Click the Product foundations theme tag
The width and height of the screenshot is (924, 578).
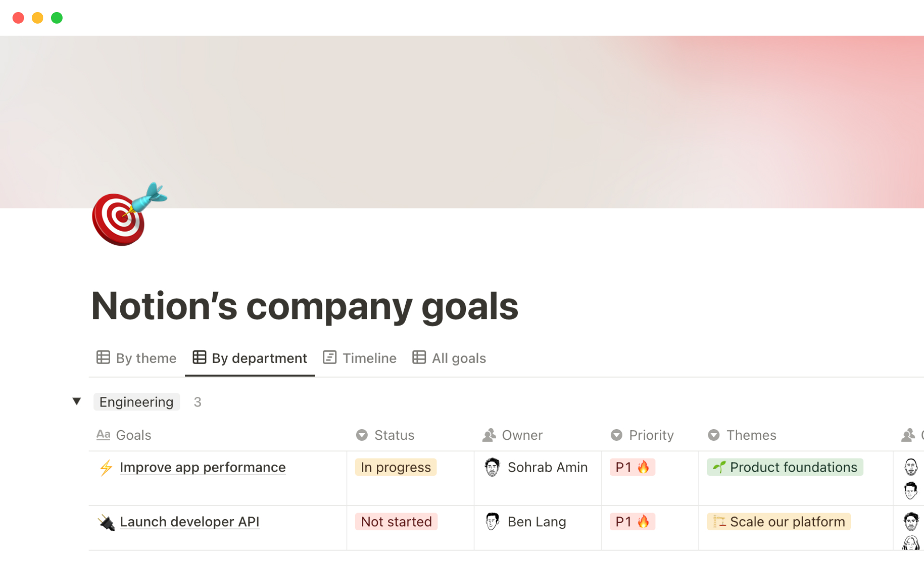pos(784,467)
